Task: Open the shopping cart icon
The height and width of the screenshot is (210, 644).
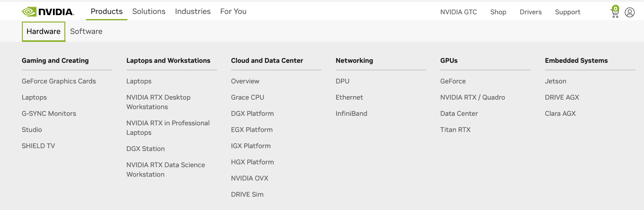Action: [615, 12]
